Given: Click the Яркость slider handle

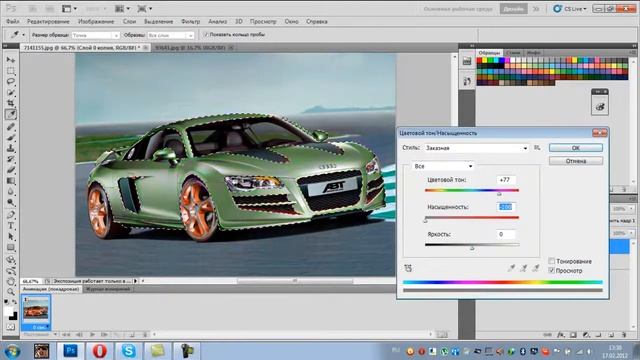Looking at the screenshot, I should pos(472,248).
